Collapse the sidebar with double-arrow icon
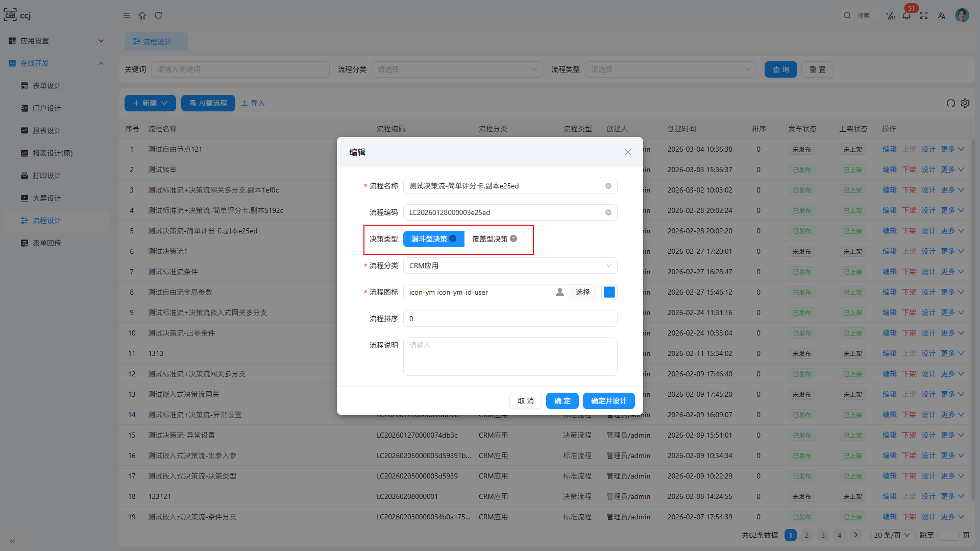This screenshot has width=980, height=551. tap(12, 541)
